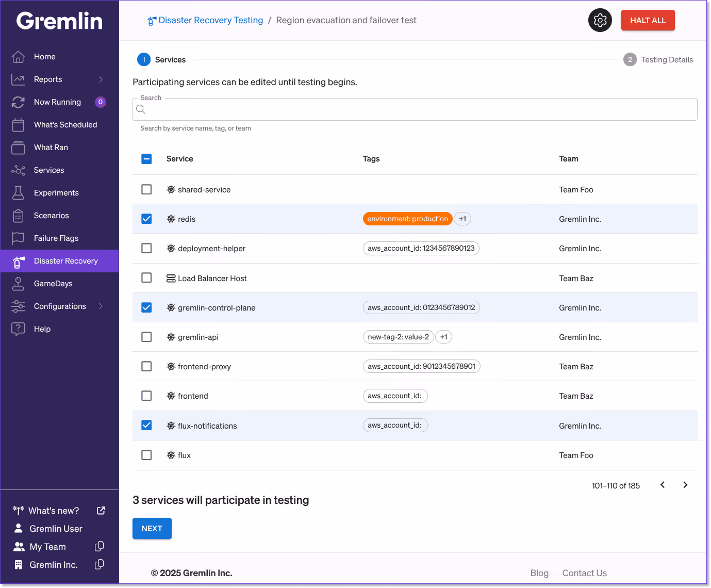Open settings gear icon in header
This screenshot has width=711, height=588.
(x=600, y=21)
